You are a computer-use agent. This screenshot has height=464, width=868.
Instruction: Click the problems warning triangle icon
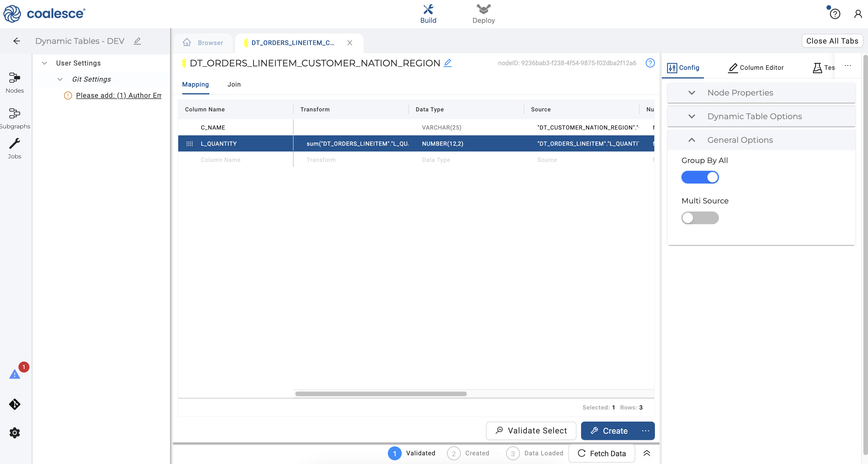[x=14, y=374]
